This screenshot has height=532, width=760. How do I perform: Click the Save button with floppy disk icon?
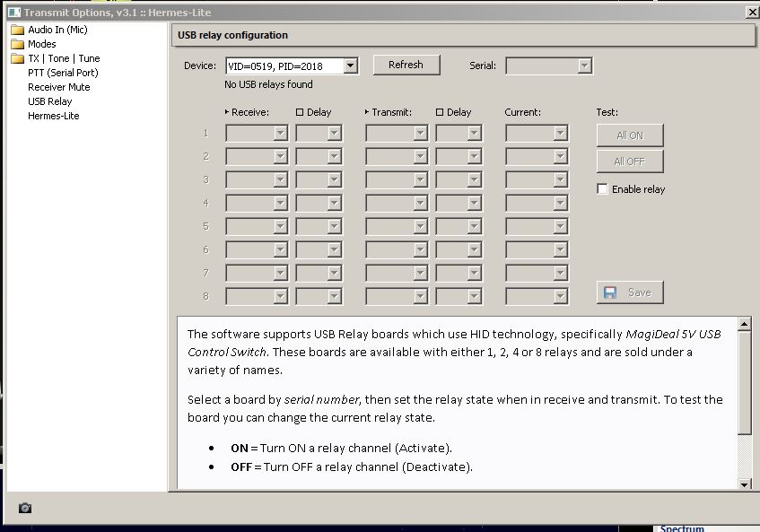coord(630,292)
